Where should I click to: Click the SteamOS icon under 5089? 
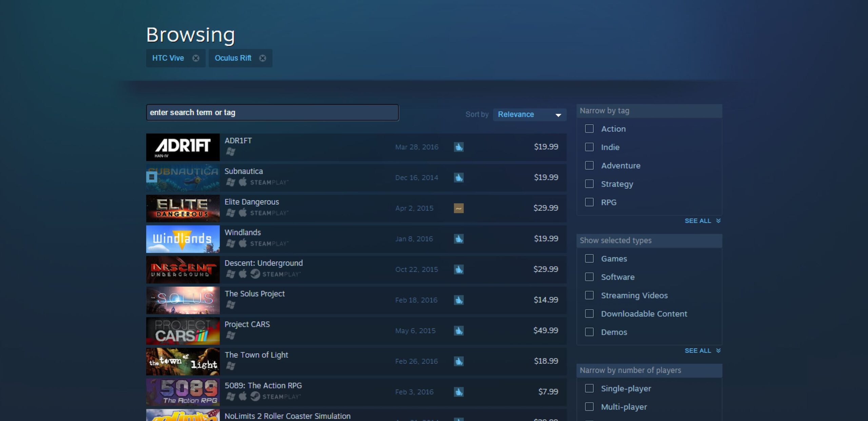click(x=255, y=396)
